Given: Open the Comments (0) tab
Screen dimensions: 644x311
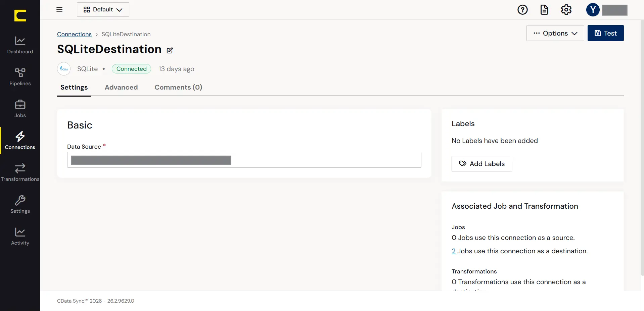Looking at the screenshot, I should tap(178, 87).
